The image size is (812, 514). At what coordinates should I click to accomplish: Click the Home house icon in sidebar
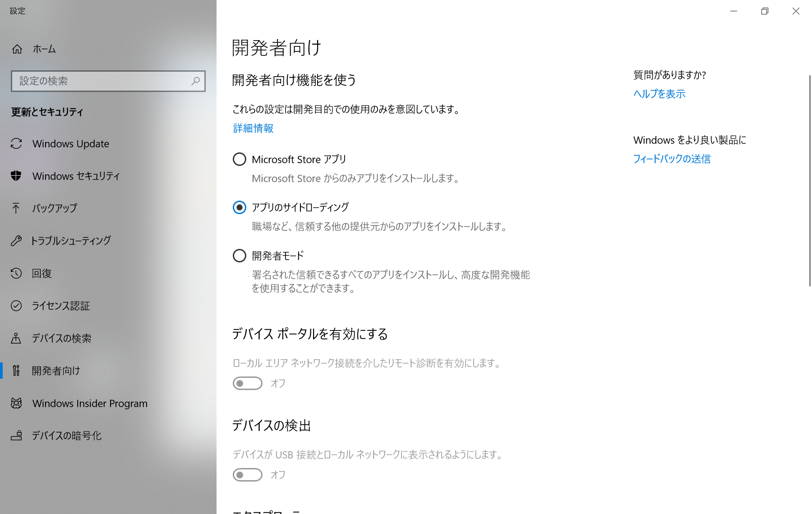[17, 49]
